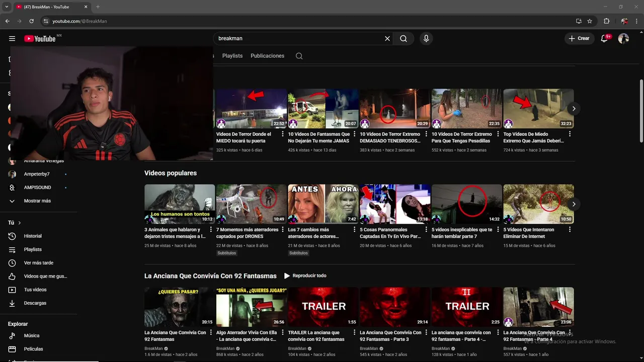Click the Chrome address bar URL
Image resolution: width=644 pixels, height=362 pixels.
pyautogui.click(x=79, y=21)
